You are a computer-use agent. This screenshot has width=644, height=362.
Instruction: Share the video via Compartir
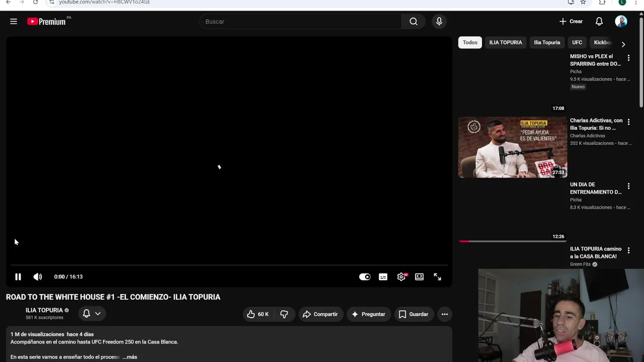click(321, 314)
